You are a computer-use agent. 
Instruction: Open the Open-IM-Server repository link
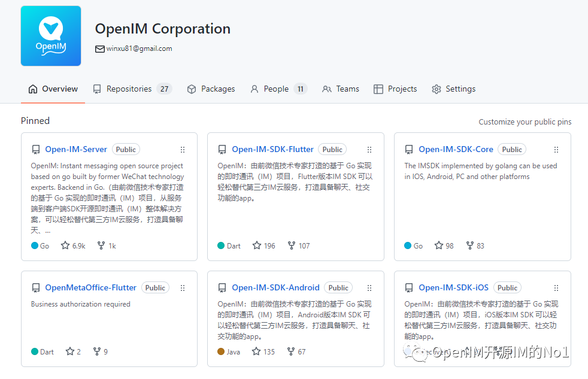click(x=75, y=149)
